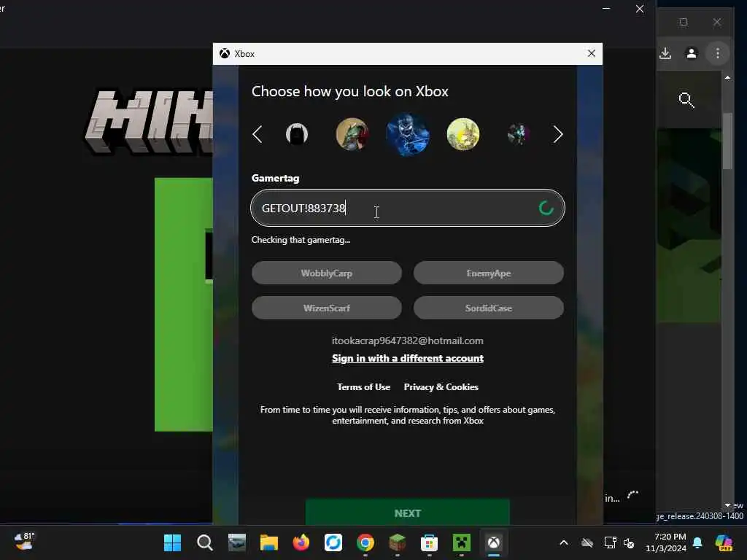
Task: Open Privacy & Cookies link
Action: tap(441, 386)
